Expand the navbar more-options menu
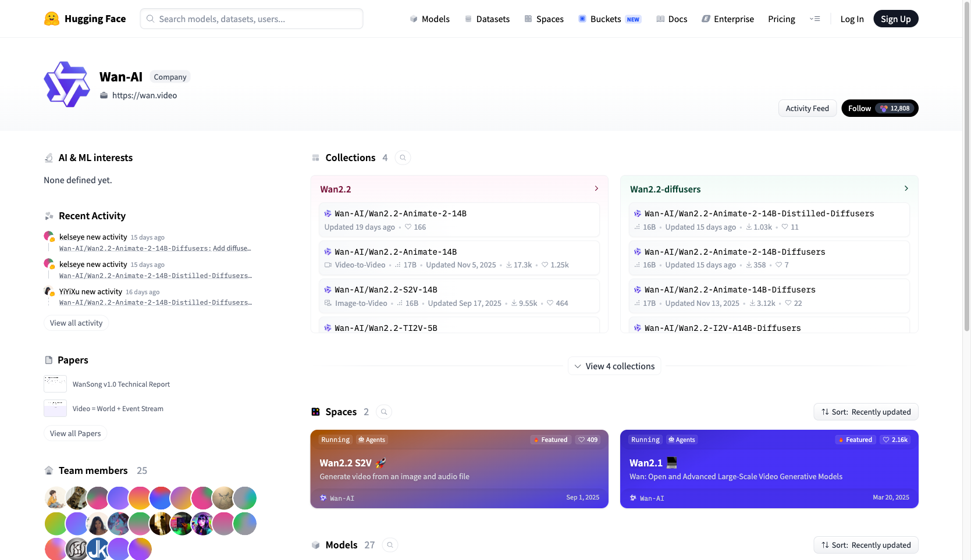Viewport: 971px width, 560px height. tap(814, 19)
